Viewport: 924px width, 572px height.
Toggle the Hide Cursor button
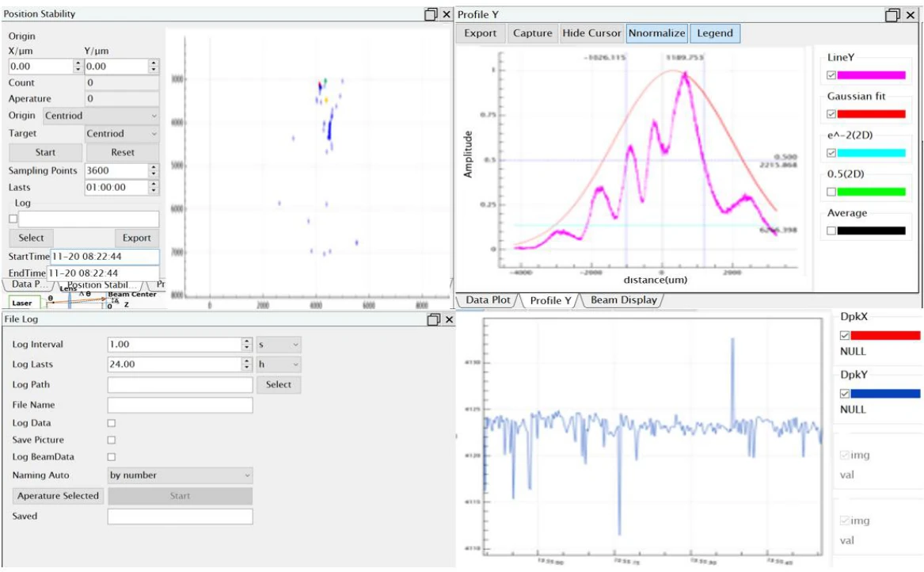[591, 33]
